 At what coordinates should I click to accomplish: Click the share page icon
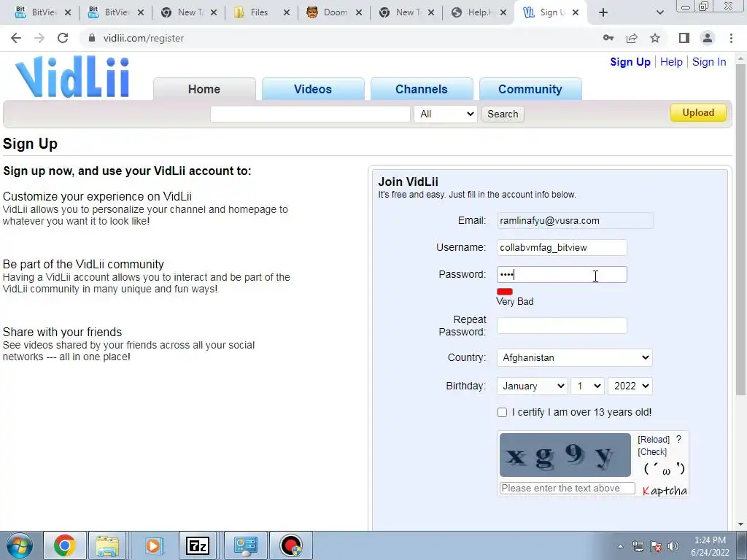[x=632, y=38]
